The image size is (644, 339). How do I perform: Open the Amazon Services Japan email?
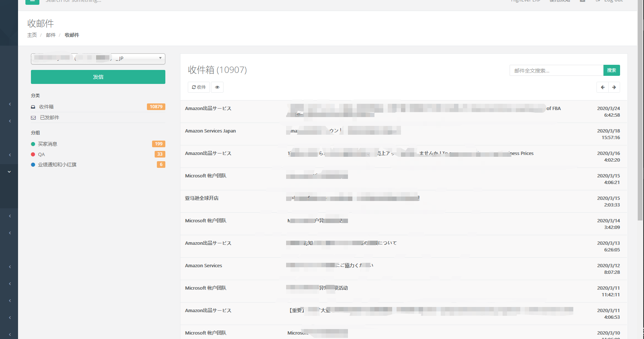point(210,131)
